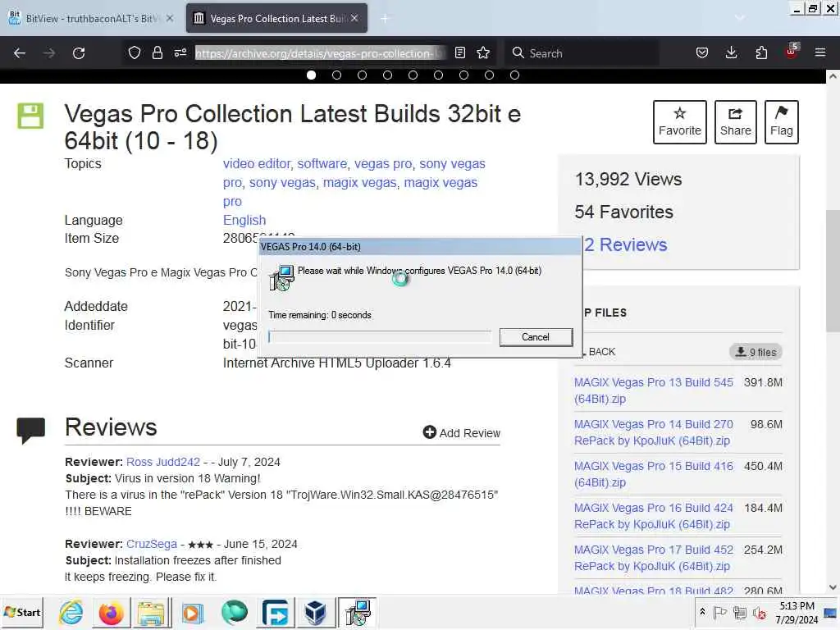This screenshot has width=840, height=630.
Task: Select the ninth carousel dot
Action: click(x=515, y=75)
